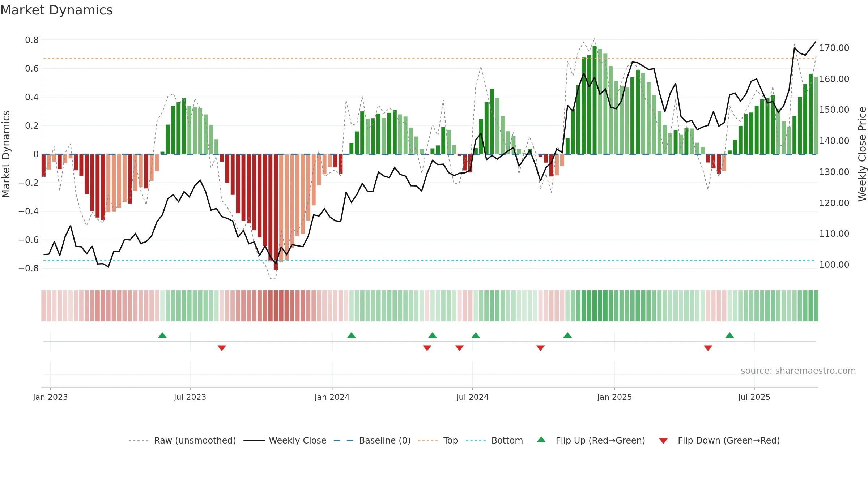Click the Weekly Close Price axis title

[x=862, y=154]
